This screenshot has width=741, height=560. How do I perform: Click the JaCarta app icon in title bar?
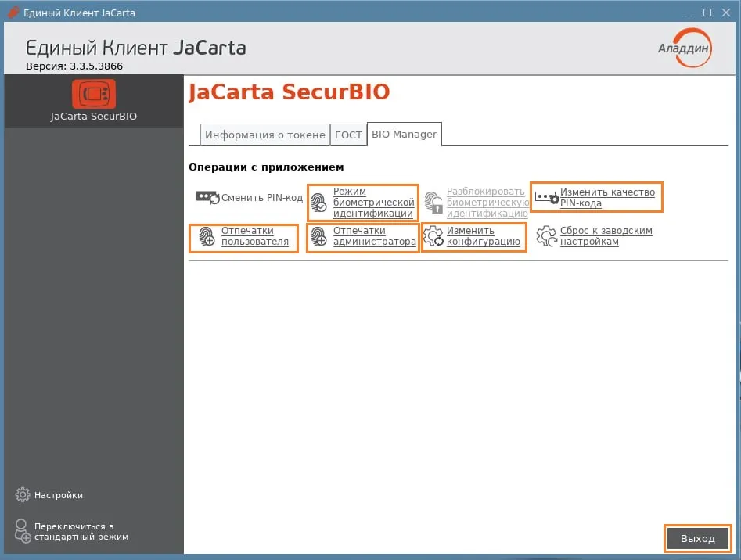pos(13,13)
